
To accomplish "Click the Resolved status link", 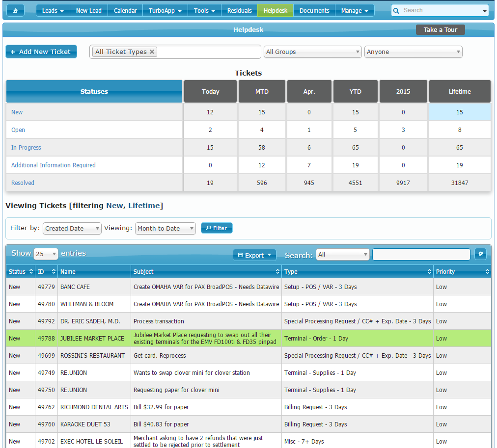I will 23,183.
